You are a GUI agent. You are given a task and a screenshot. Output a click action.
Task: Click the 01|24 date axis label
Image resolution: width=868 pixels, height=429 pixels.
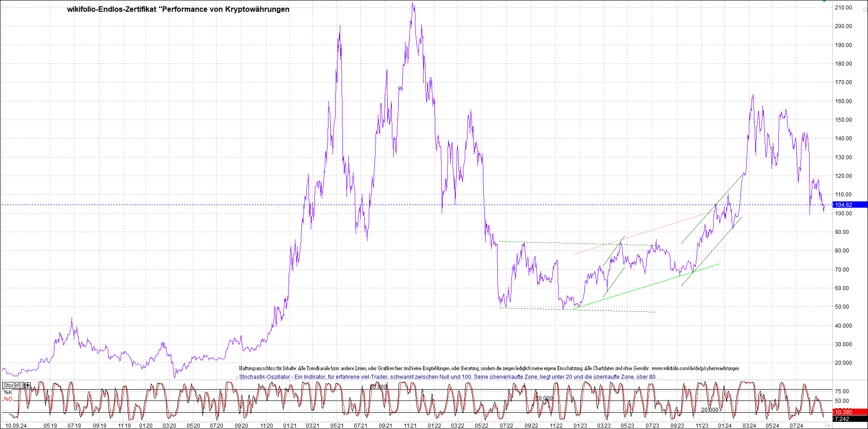click(x=725, y=426)
